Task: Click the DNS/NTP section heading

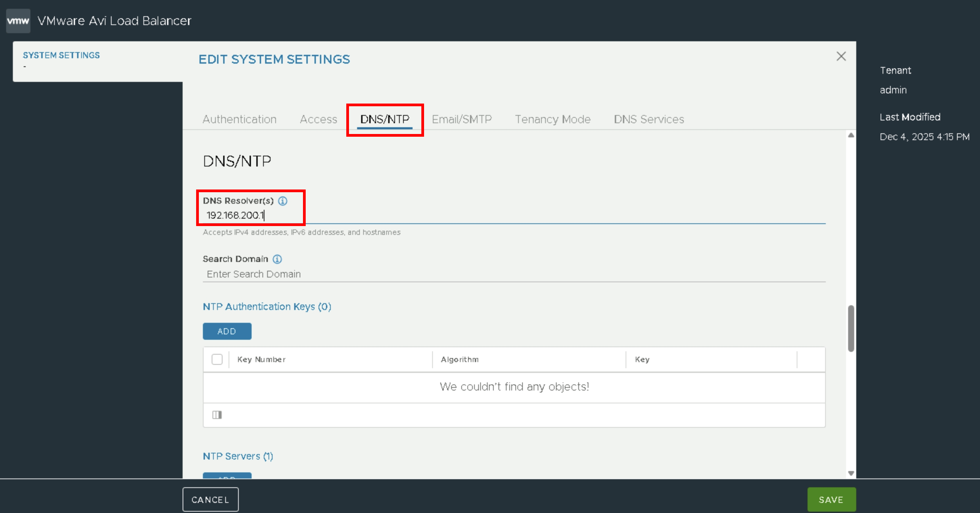Action: 237,161
